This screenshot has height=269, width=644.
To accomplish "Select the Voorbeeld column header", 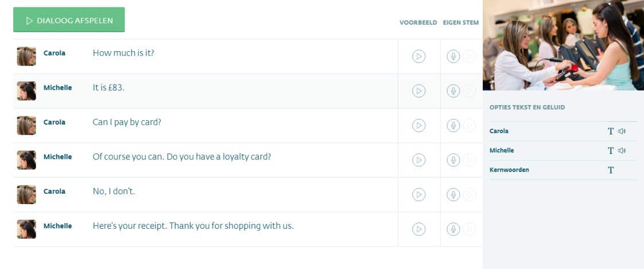I will 418,22.
